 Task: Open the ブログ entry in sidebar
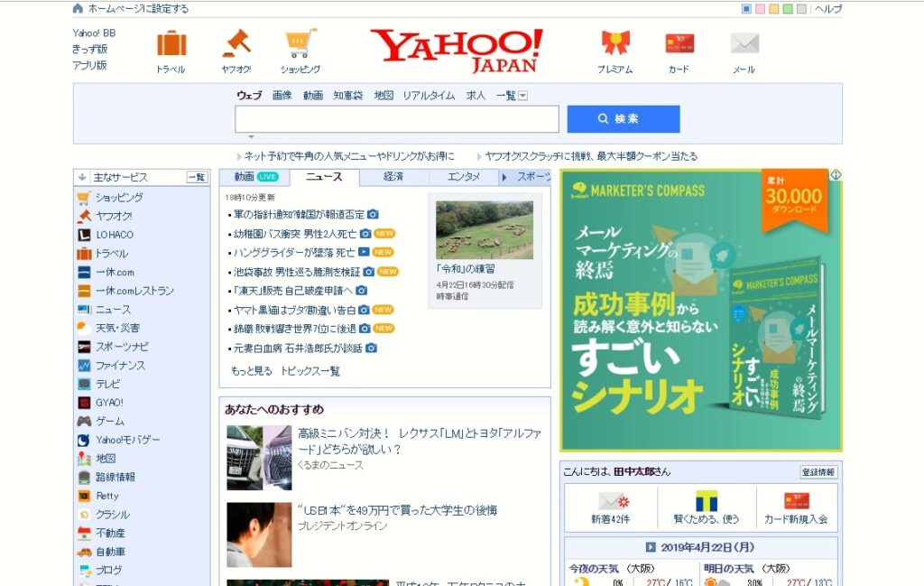pyautogui.click(x=109, y=571)
